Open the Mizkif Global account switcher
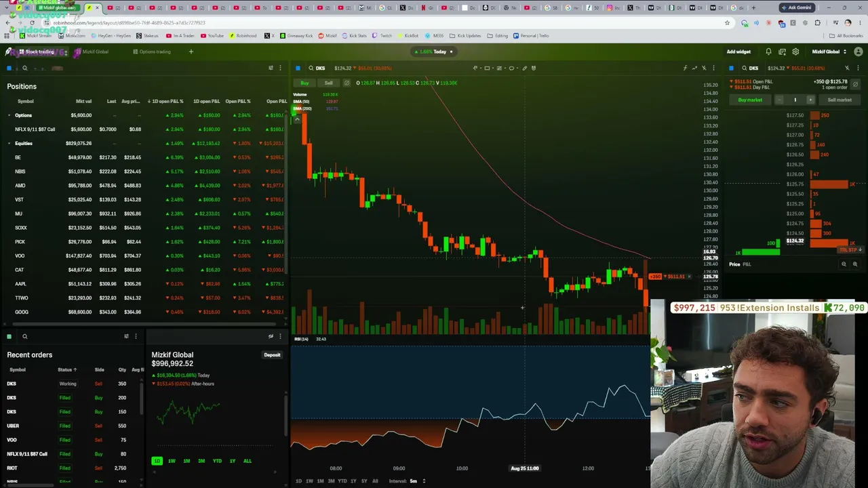The image size is (868, 488). coord(829,52)
